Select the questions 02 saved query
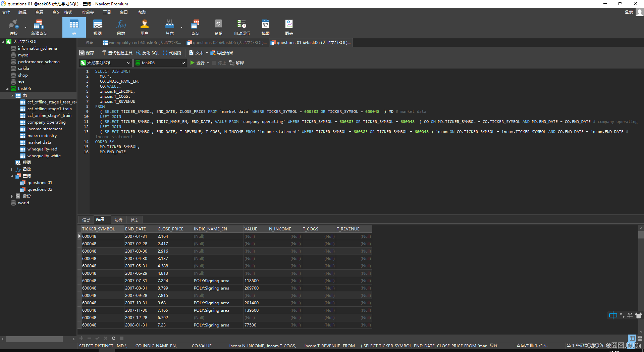 click(x=40, y=189)
